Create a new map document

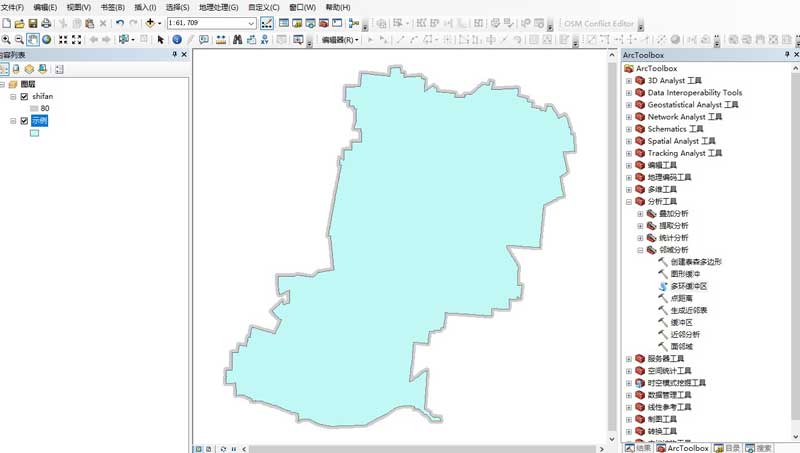[7, 23]
